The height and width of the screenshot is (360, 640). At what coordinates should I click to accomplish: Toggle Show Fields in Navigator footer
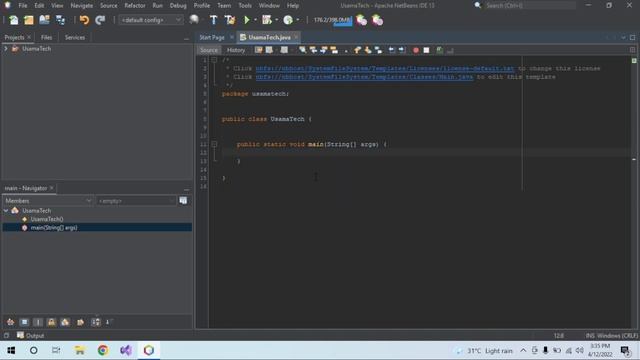click(x=24, y=322)
